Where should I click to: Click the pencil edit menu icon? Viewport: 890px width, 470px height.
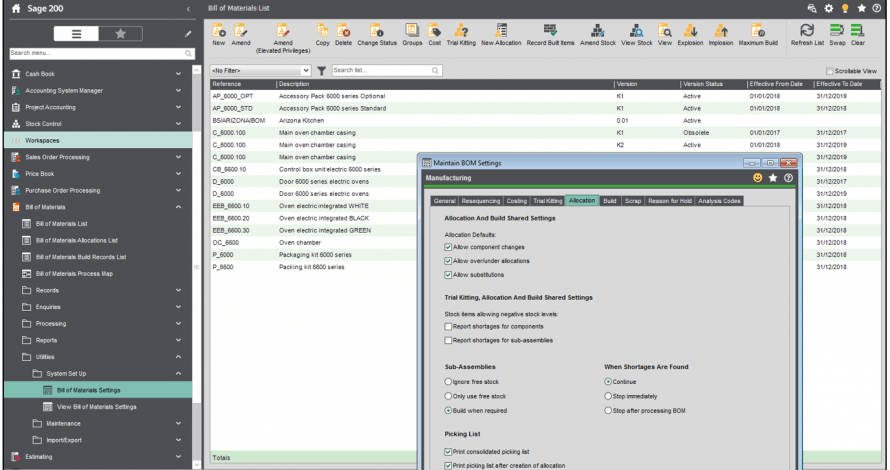188,34
